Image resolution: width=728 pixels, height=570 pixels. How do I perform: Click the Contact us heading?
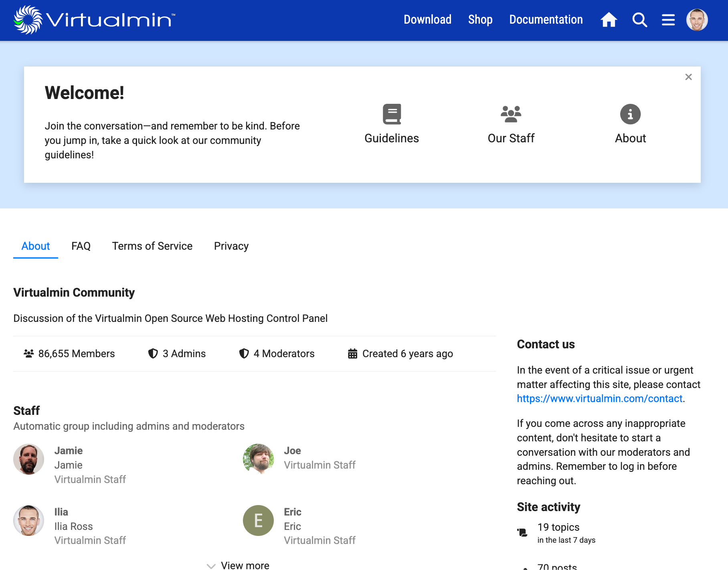(x=546, y=344)
